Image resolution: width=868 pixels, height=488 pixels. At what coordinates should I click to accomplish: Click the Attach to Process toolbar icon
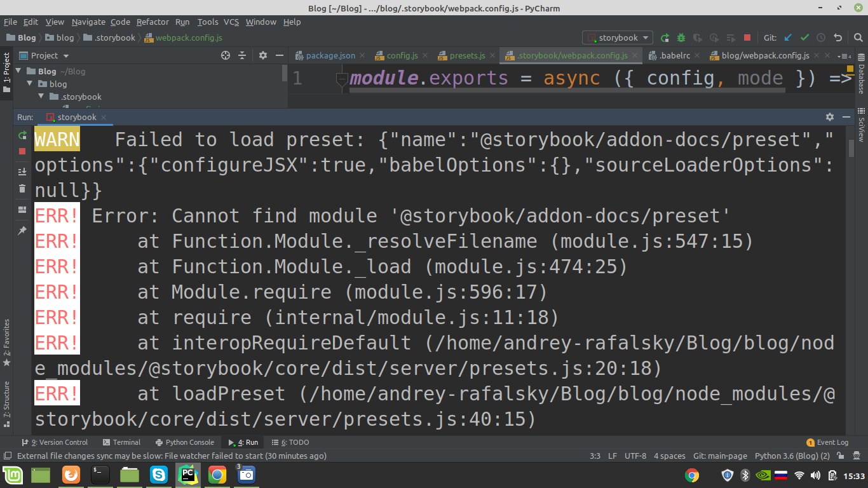tap(731, 38)
